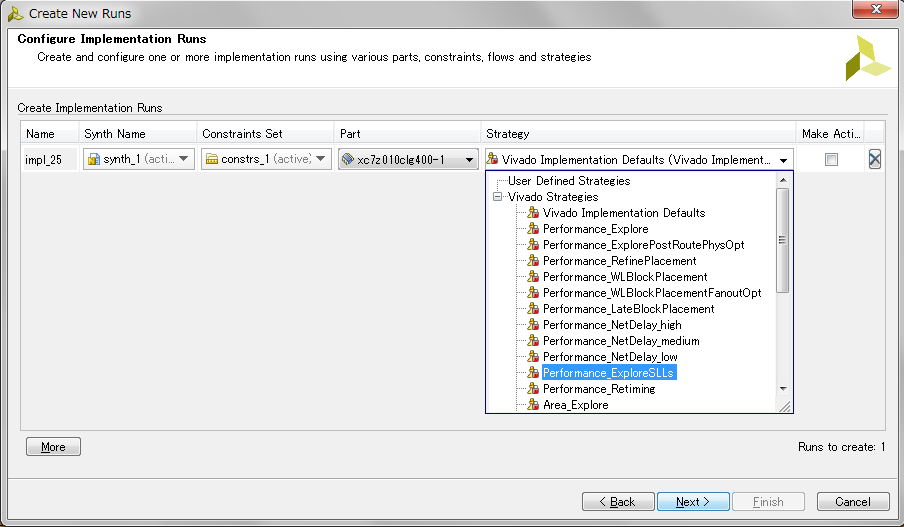Collapse the Vivado Strategies tree node
Screen dimensions: 904x527
pos(498,197)
